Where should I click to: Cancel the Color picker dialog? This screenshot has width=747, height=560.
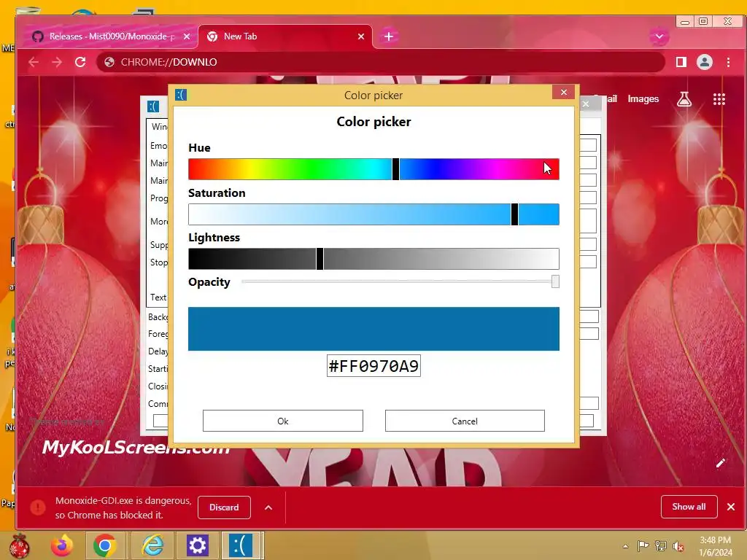pos(465,421)
